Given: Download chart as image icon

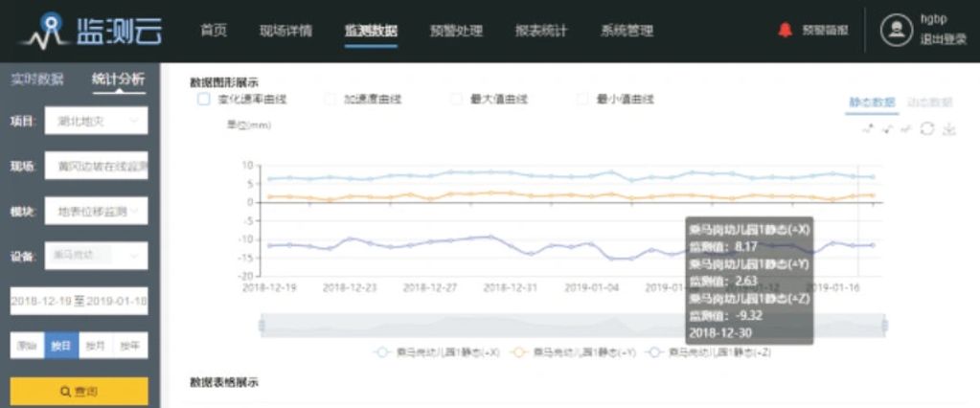Looking at the screenshot, I should [948, 128].
